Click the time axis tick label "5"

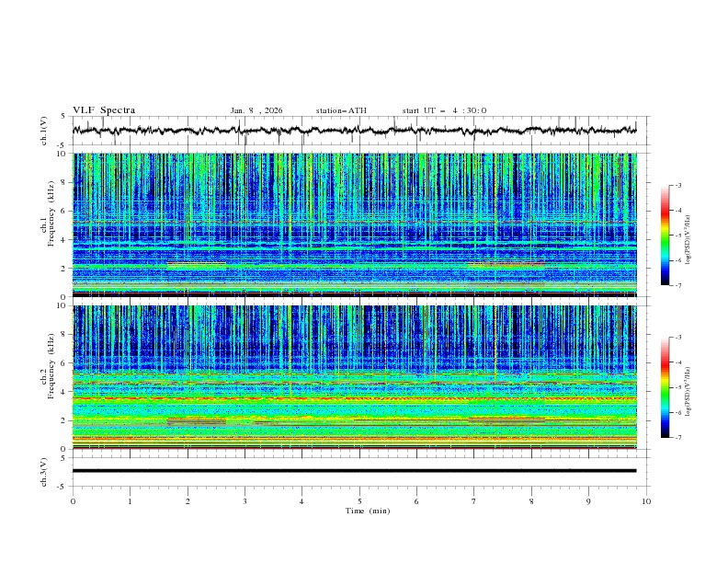click(x=359, y=501)
